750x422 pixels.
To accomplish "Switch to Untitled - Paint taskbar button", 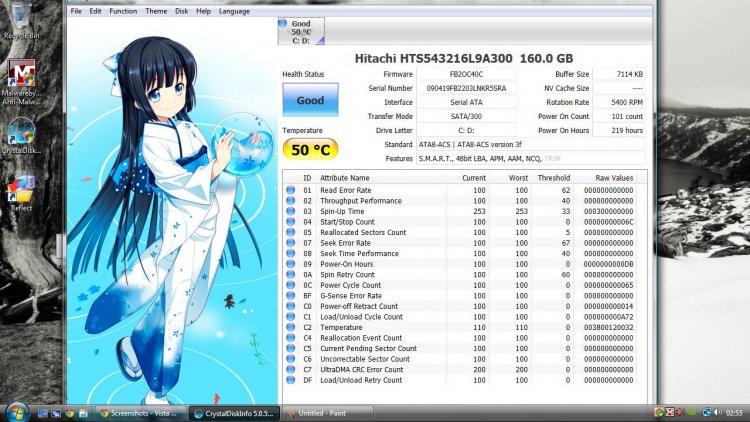I will pyautogui.click(x=329, y=413).
